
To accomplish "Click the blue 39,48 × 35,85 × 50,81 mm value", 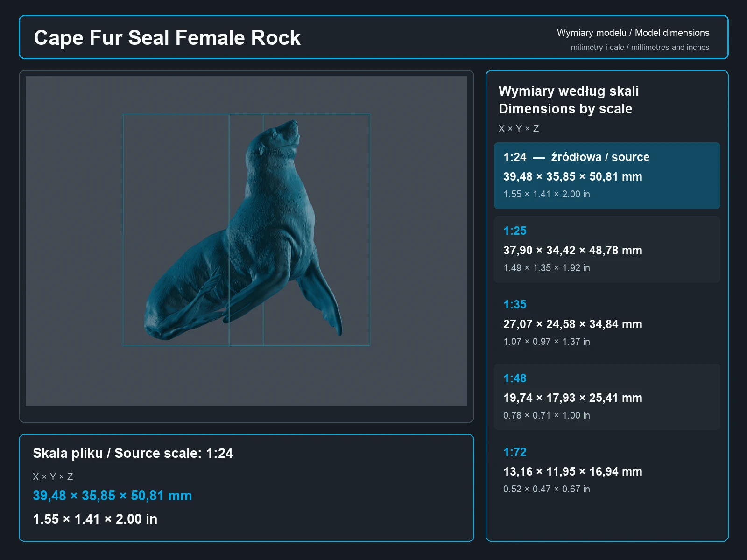I will (112, 496).
